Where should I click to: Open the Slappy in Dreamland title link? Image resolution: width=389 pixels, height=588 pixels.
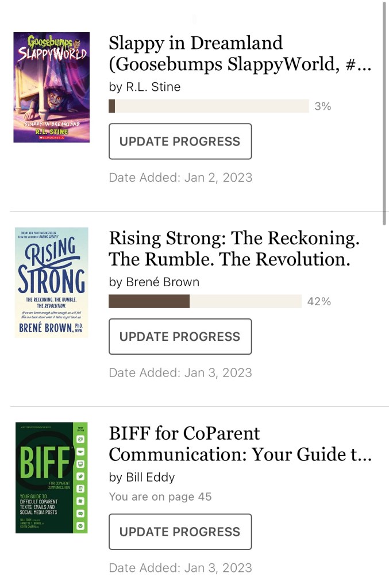[240, 53]
